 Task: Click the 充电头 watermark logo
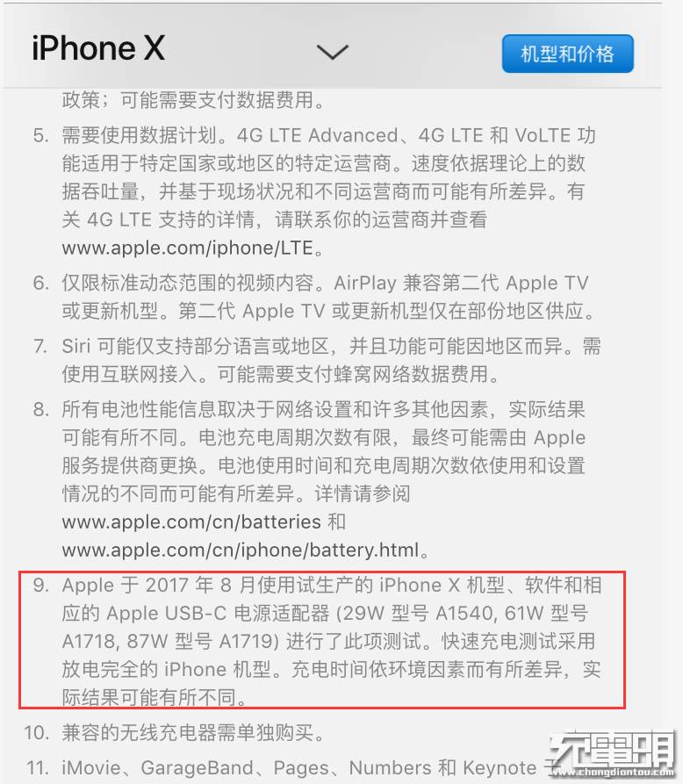[x=612, y=749]
